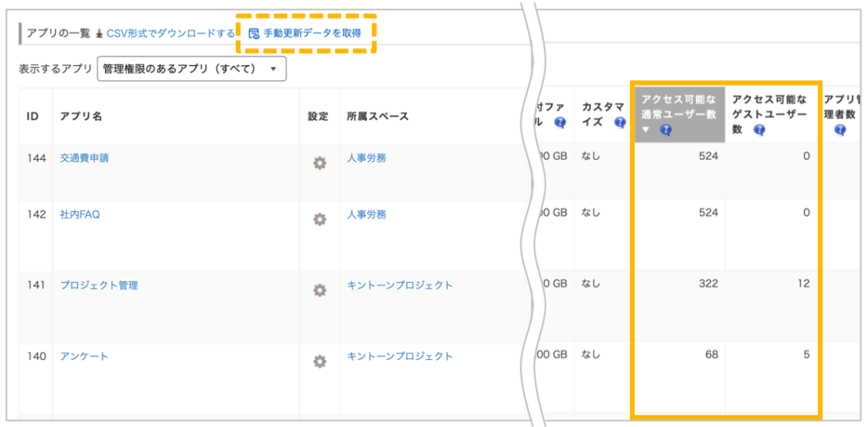The height and width of the screenshot is (427, 868).
Task: Open the アンケート app link
Action: (x=84, y=357)
